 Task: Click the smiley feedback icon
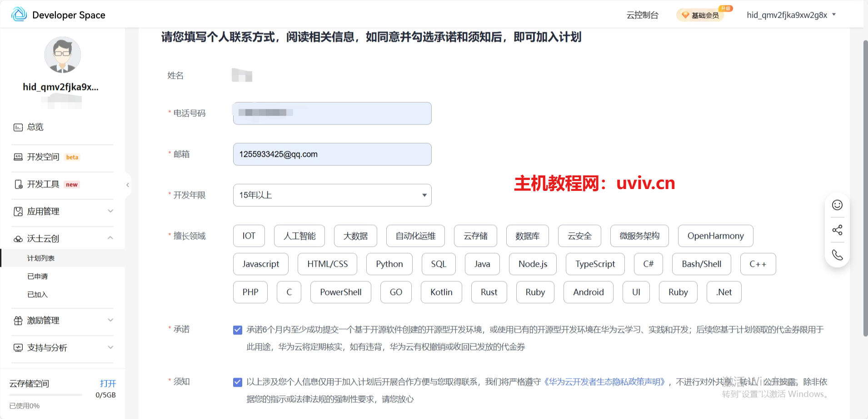(x=837, y=205)
